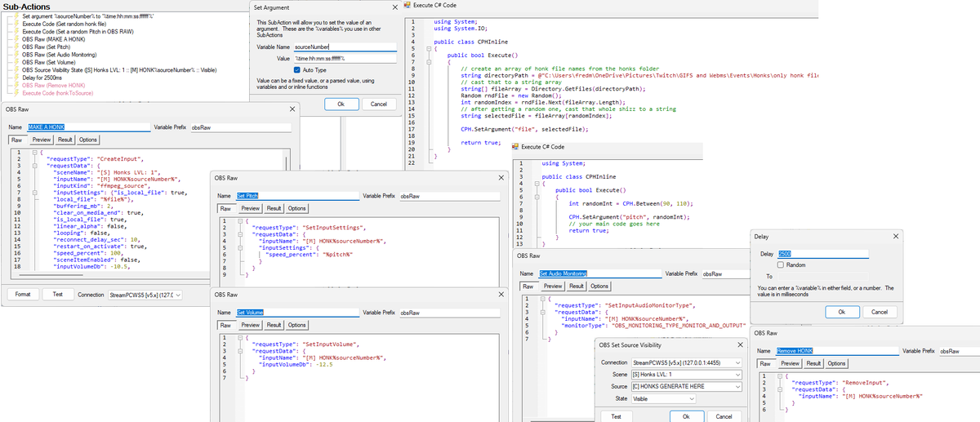Select Execute Code (Get random honk file) sub-action
The width and height of the screenshot is (980, 422).
click(x=66, y=24)
